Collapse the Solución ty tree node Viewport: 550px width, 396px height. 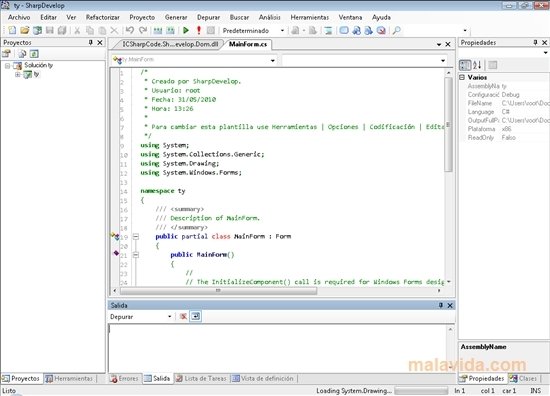coord(7,66)
